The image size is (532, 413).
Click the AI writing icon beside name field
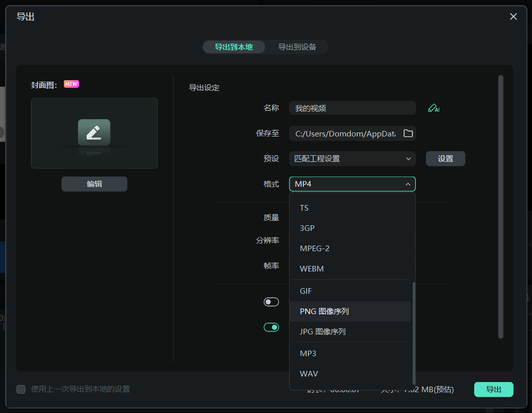click(x=434, y=108)
